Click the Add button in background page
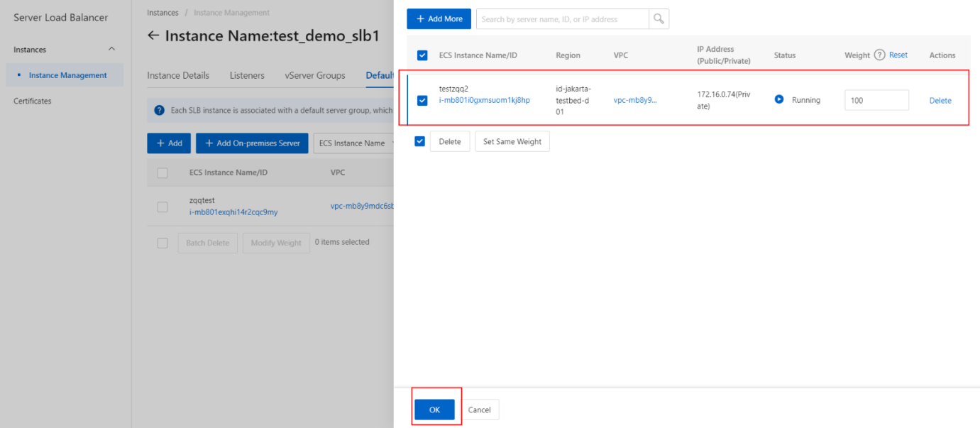Screen dimensions: 980x428 pyautogui.click(x=169, y=143)
